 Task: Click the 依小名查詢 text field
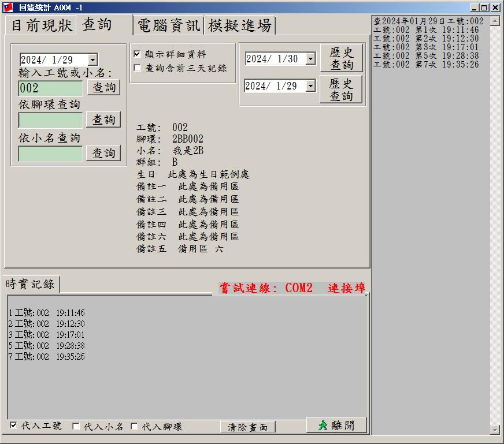tap(51, 154)
